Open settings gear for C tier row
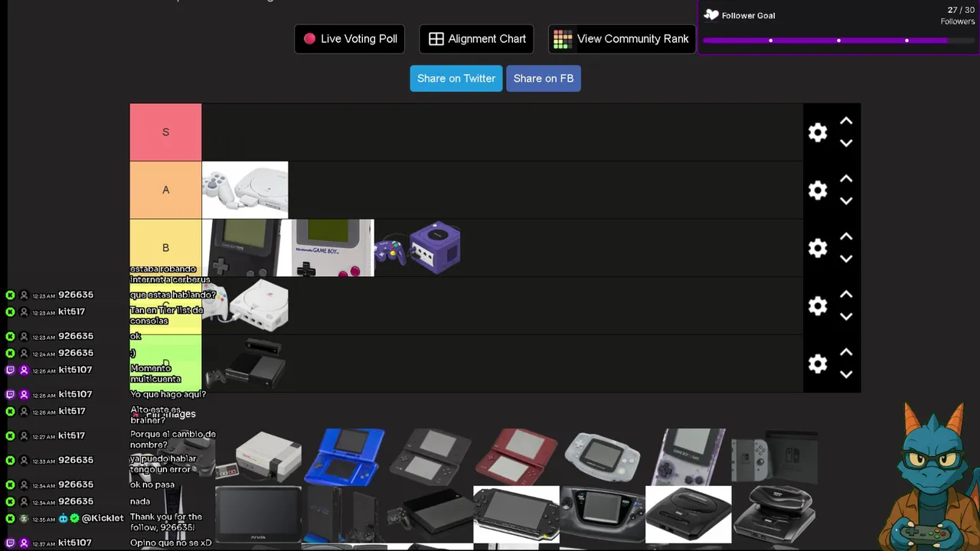 click(818, 306)
